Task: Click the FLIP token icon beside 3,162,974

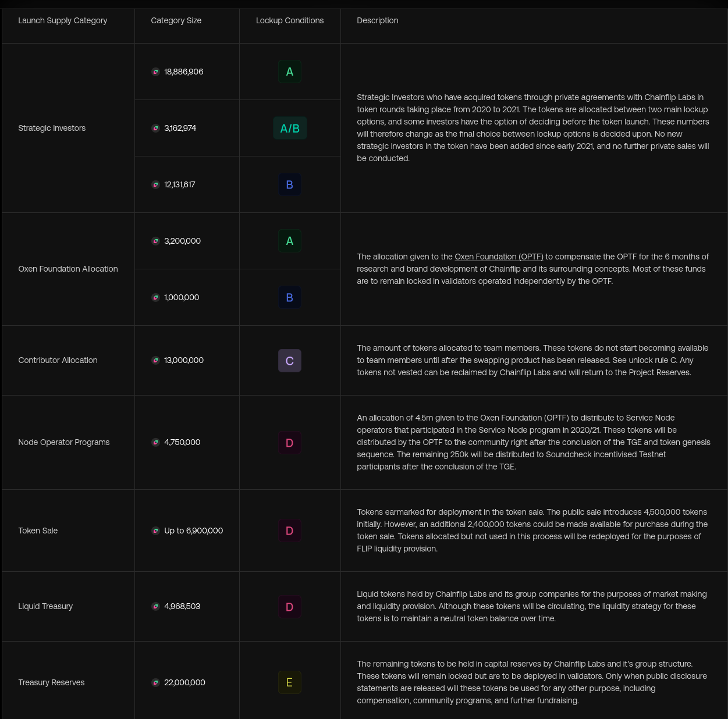Action: tap(155, 128)
